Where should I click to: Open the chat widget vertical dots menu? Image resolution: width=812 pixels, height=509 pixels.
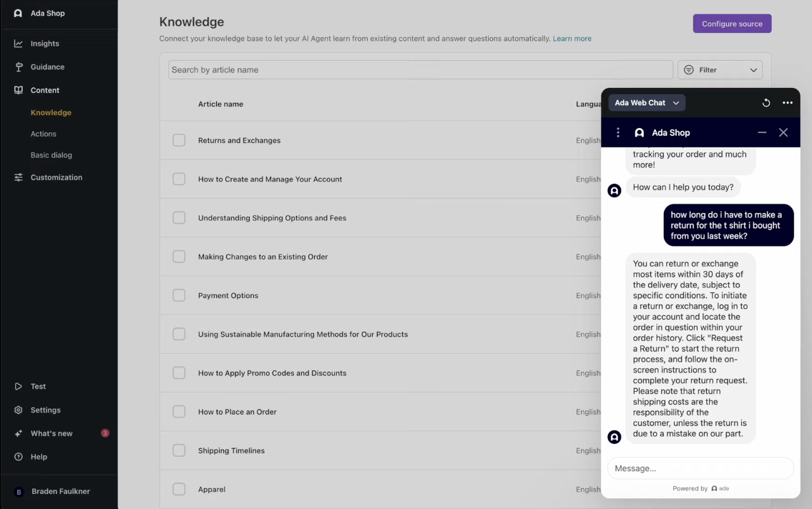click(x=618, y=133)
